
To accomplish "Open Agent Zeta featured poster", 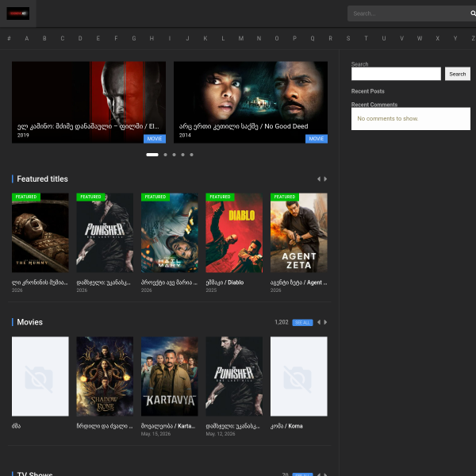I will [x=299, y=232].
